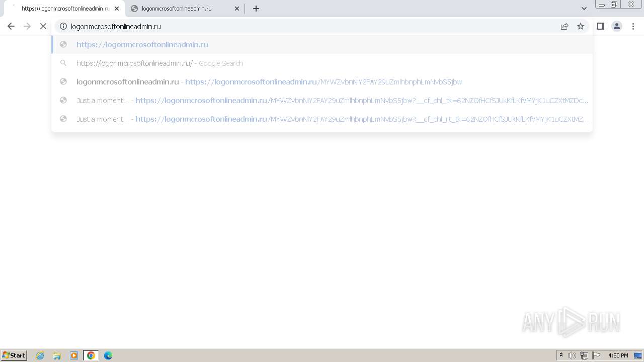This screenshot has width=644, height=362.
Task: Switch to the second logonmcrosoftonlineadmin.ru tab
Action: (185, 9)
